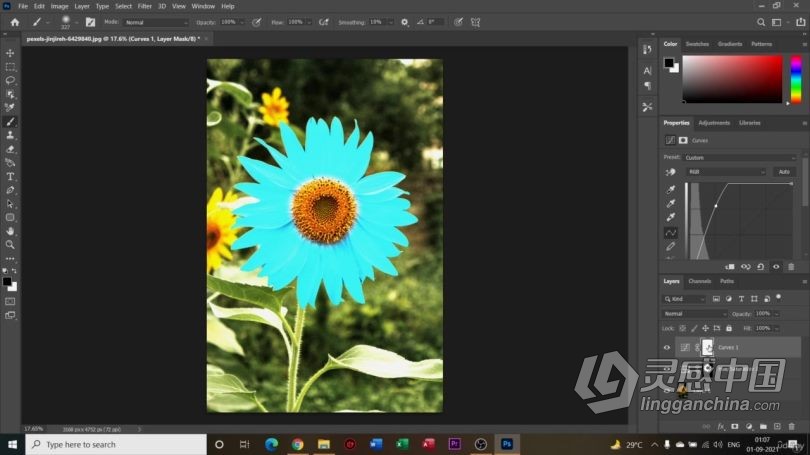The width and height of the screenshot is (810, 455).
Task: Expand the Curves Preset dropdown
Action: (740, 157)
